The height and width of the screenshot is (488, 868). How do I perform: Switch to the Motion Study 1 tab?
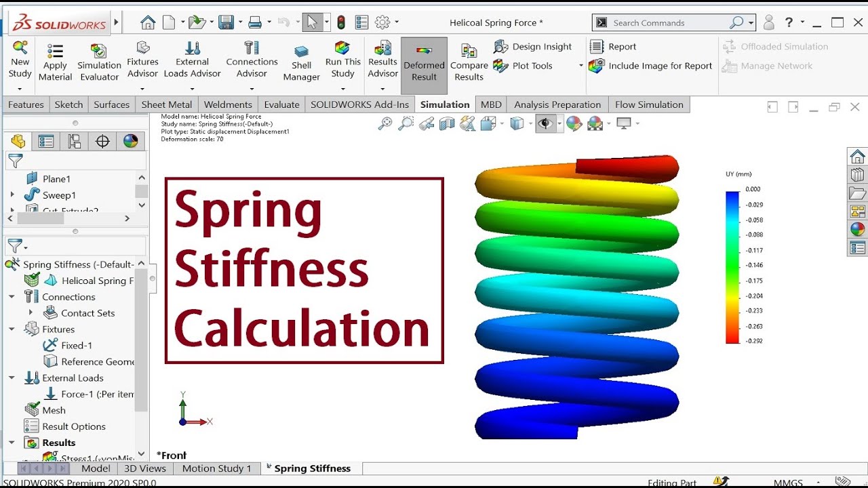coord(217,468)
